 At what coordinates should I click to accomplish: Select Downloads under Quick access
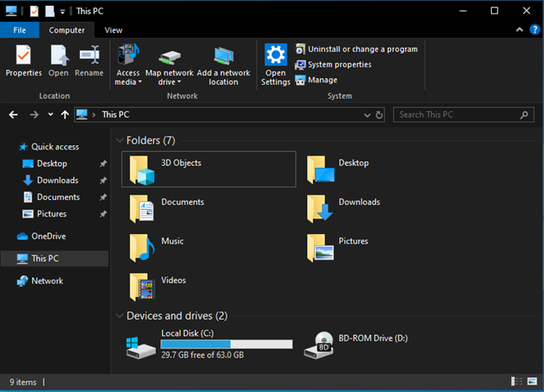50,180
